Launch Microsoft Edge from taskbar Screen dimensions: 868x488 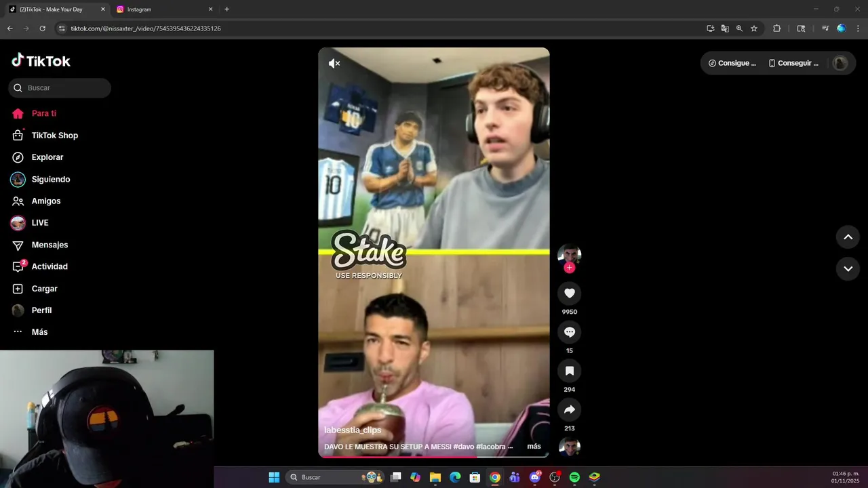[x=455, y=477]
